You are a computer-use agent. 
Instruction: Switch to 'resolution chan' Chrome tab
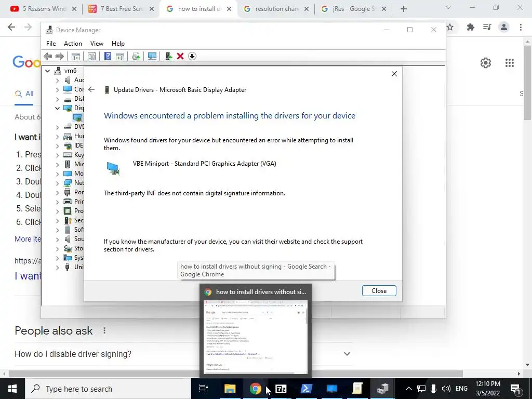point(276,9)
